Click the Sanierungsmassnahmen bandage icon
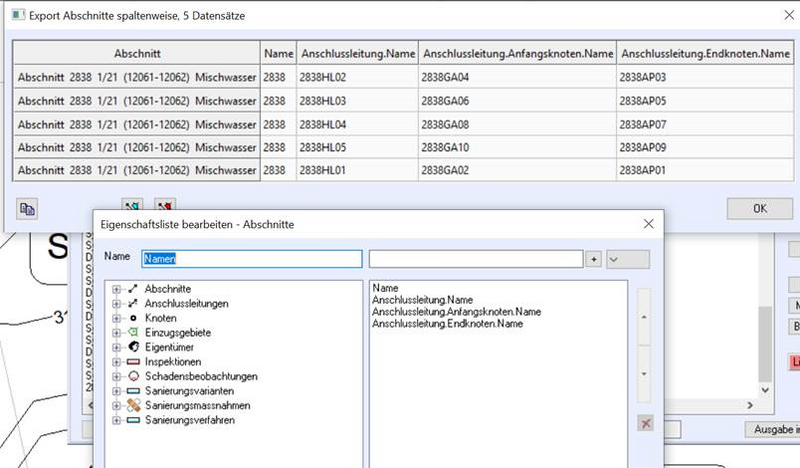Screen dimensions: 800x468 (133, 405)
